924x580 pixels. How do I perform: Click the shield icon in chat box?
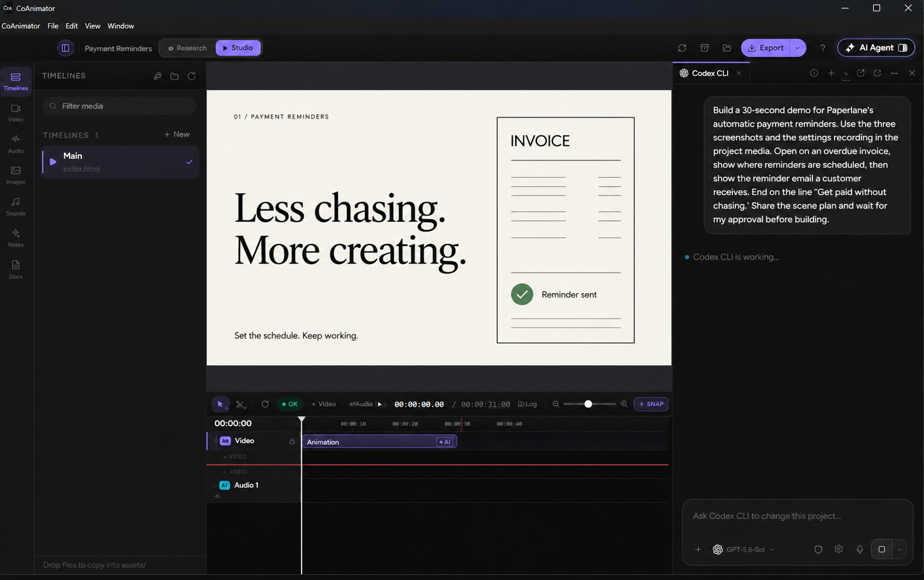(818, 550)
